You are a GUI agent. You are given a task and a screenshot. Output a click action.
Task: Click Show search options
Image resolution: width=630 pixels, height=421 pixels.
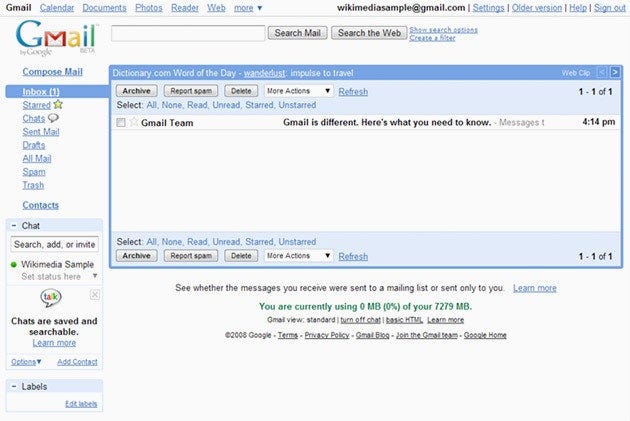444,30
